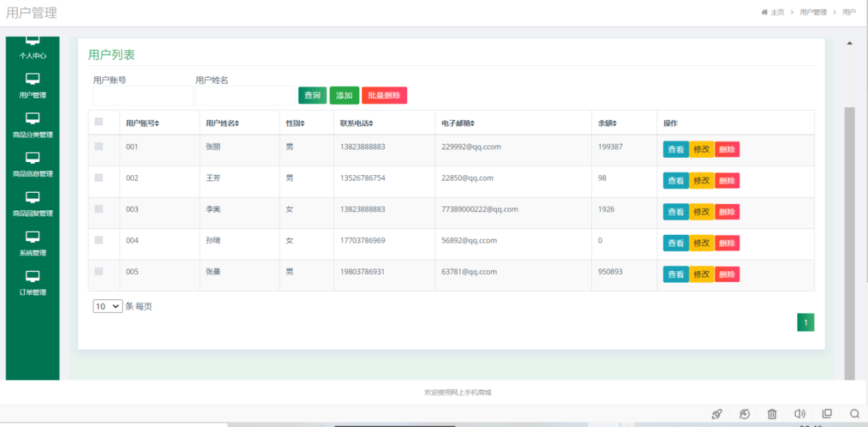Viewport: 868px width, 427px height.
Task: Click the vertical scrollbar thumb
Action: [850, 243]
